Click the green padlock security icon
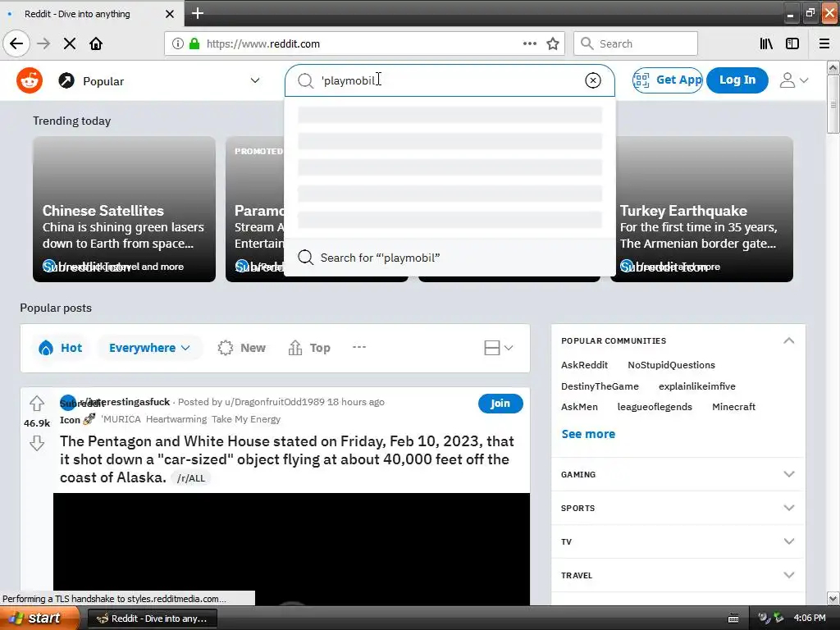Screen dimensions: 840x630 click(x=194, y=43)
